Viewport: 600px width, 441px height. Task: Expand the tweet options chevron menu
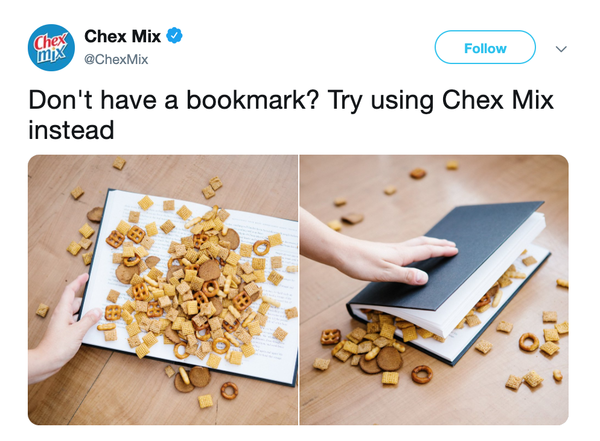pyautogui.click(x=561, y=49)
